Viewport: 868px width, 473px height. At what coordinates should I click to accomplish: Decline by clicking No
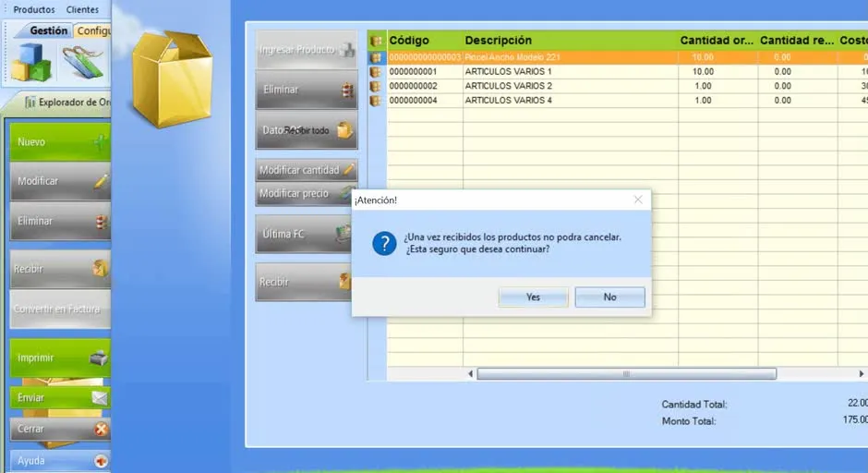(x=609, y=297)
